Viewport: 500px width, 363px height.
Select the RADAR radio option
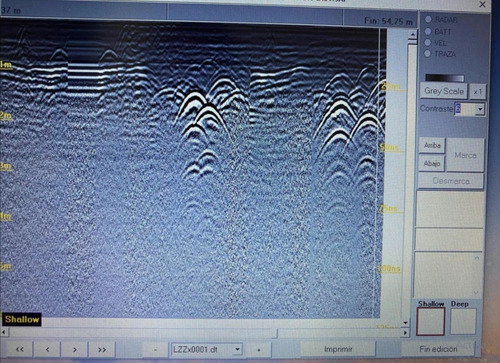[x=428, y=19]
